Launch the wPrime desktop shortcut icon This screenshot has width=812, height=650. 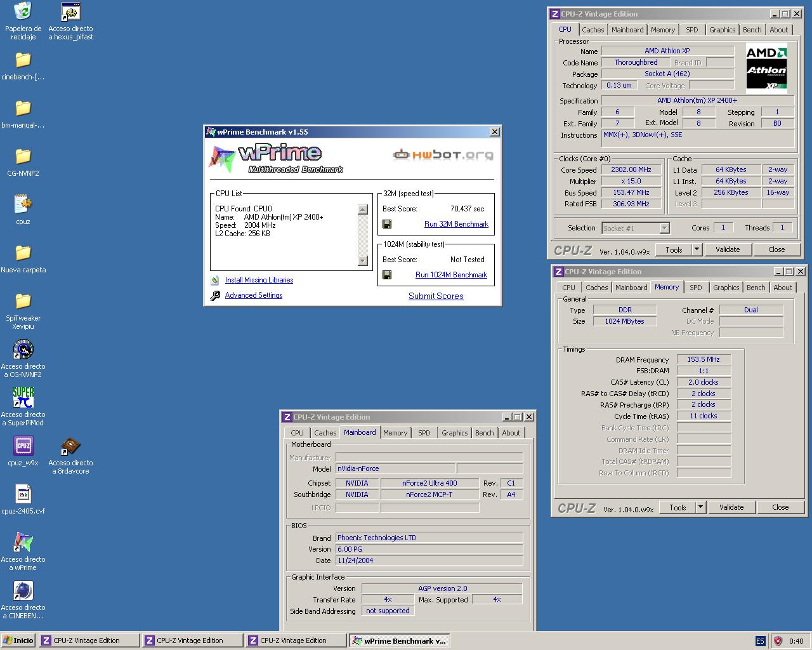pos(23,542)
